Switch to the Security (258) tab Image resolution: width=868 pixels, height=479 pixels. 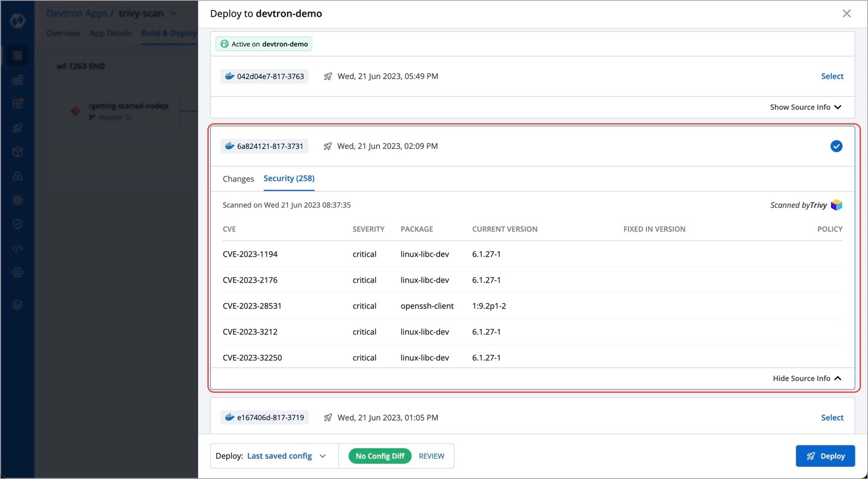289,179
